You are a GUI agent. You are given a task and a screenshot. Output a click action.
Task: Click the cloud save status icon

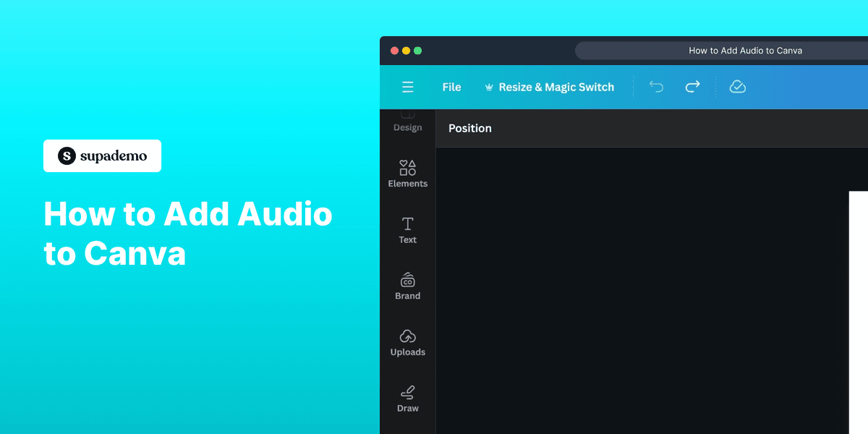point(737,86)
